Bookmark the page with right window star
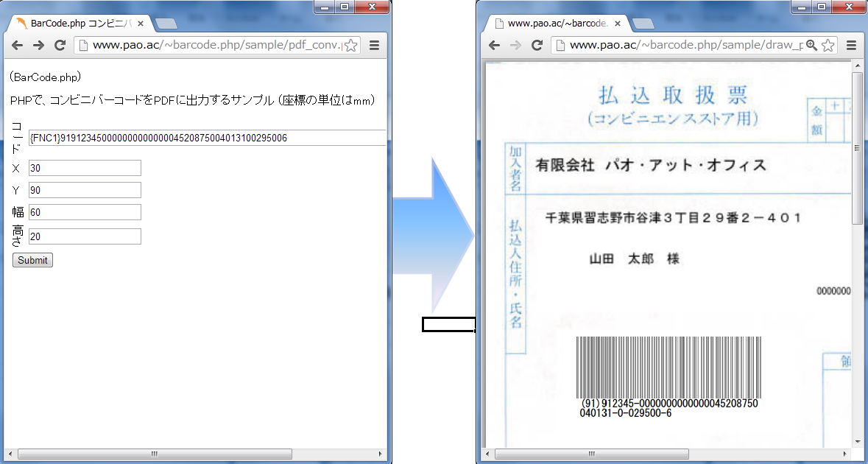Viewport: 868px width, 464px height. point(828,46)
